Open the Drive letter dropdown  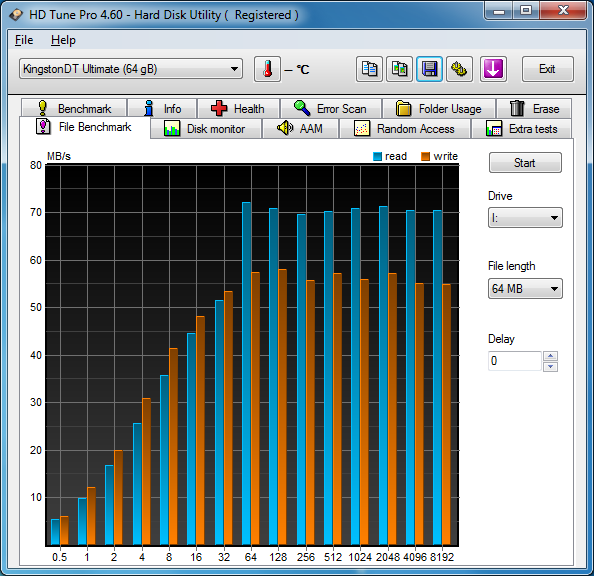pyautogui.click(x=525, y=218)
